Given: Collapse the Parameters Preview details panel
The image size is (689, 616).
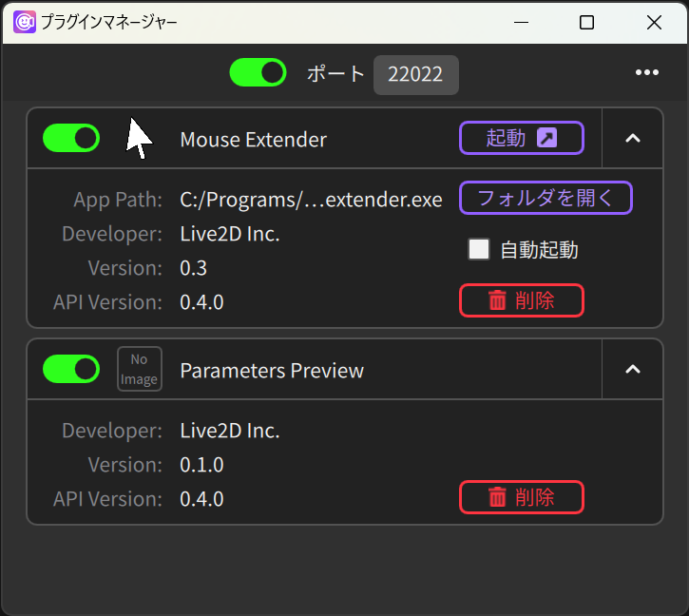Looking at the screenshot, I should [632, 370].
